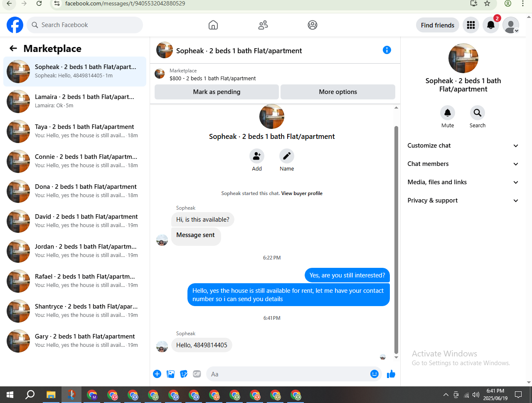This screenshot has width=532, height=403.
Task: Open More options for listing
Action: (338, 92)
